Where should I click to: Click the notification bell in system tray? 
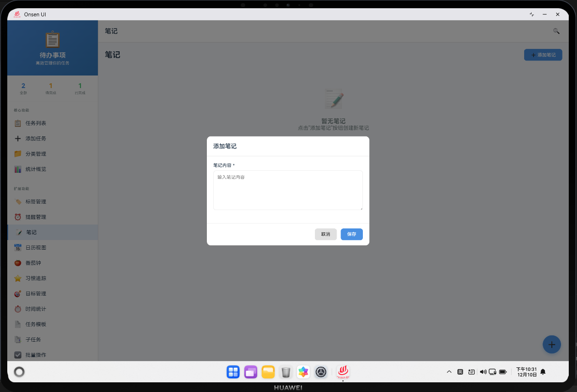pyautogui.click(x=543, y=372)
